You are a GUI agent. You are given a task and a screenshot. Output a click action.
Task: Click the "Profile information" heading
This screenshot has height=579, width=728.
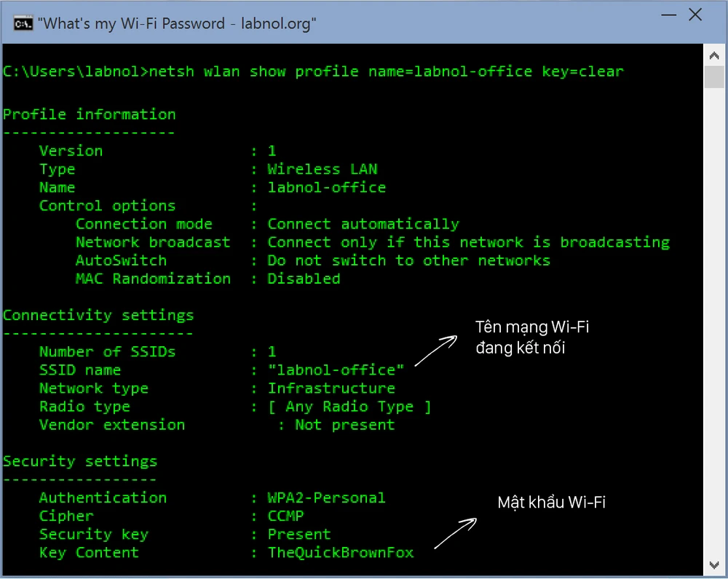coord(89,114)
